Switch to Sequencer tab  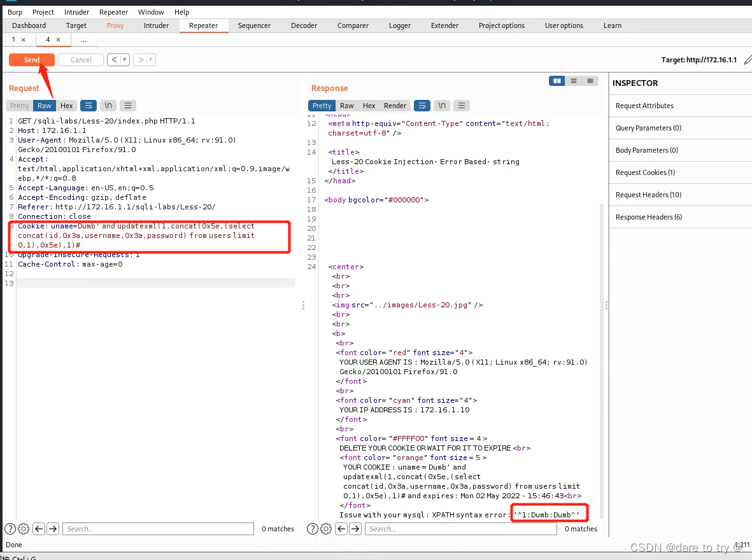[254, 26]
